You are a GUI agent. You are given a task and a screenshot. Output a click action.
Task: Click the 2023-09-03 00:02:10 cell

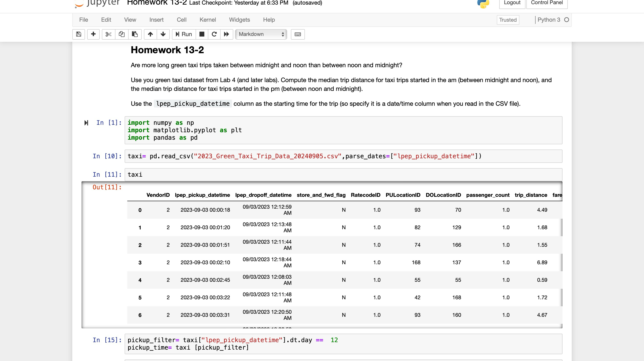point(205,262)
